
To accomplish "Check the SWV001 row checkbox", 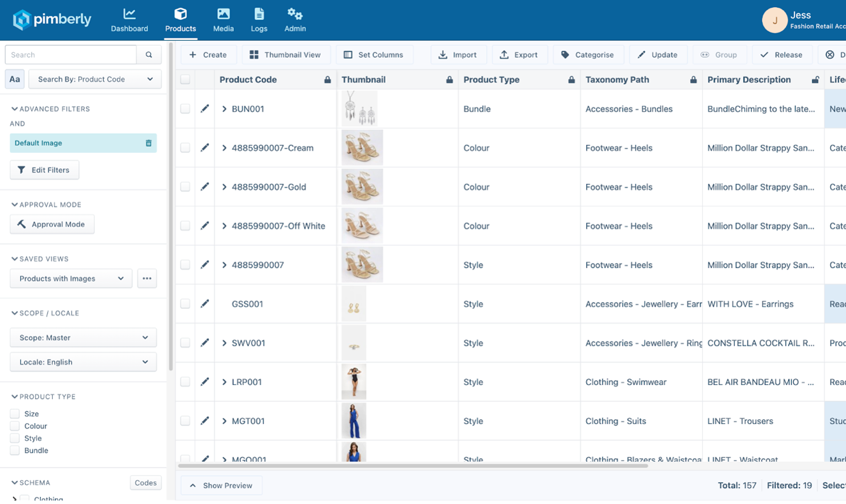I will point(185,343).
